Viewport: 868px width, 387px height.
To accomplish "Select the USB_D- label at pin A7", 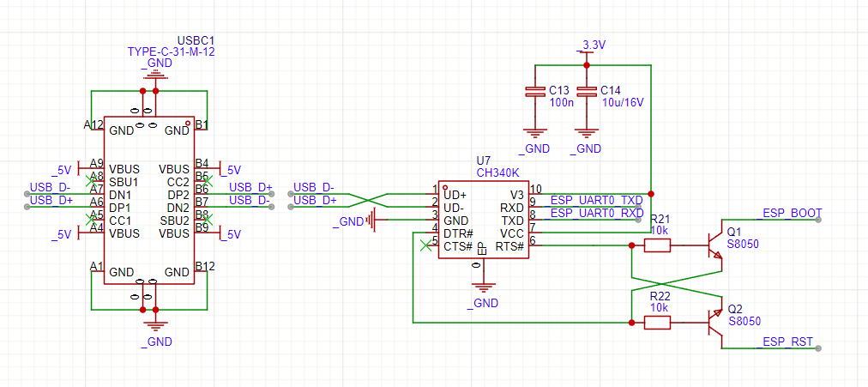I will coord(50,187).
